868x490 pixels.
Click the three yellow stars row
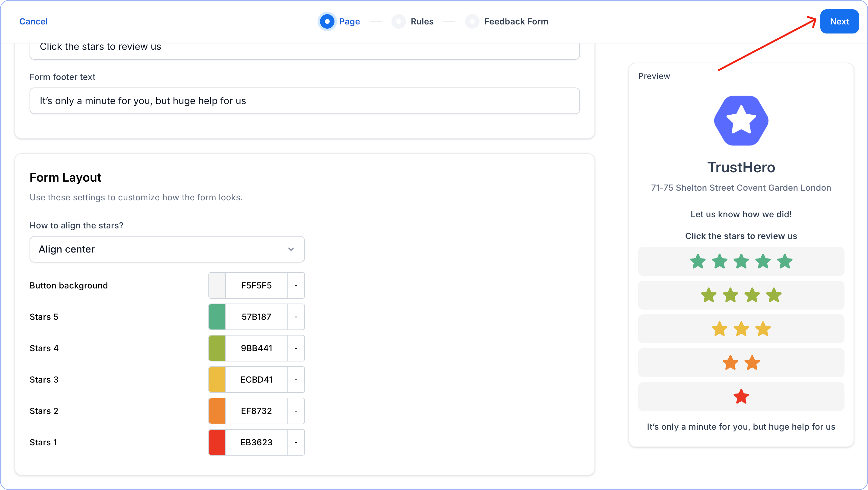pos(741,329)
